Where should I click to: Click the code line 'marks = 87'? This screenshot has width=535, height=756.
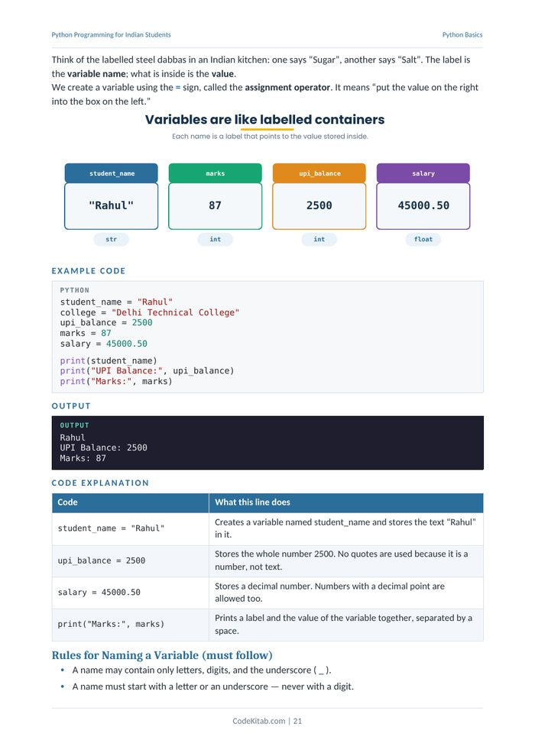point(86,333)
